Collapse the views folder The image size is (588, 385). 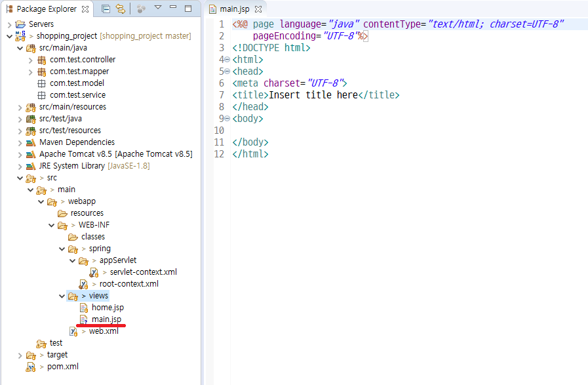[62, 296]
